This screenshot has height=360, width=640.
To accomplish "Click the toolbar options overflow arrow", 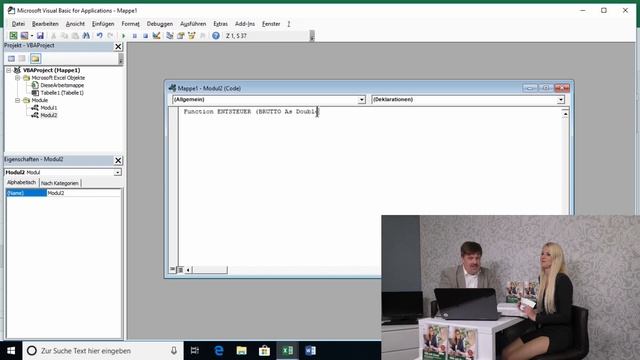I will click(312, 36).
